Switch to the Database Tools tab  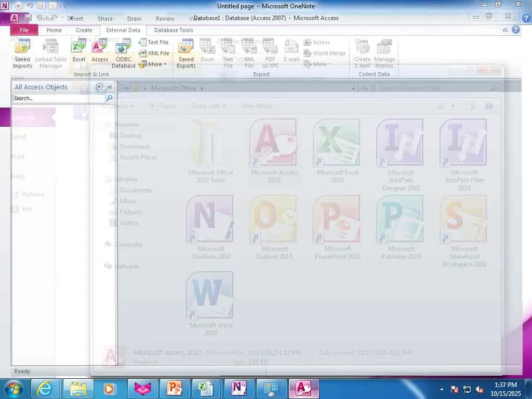(174, 30)
